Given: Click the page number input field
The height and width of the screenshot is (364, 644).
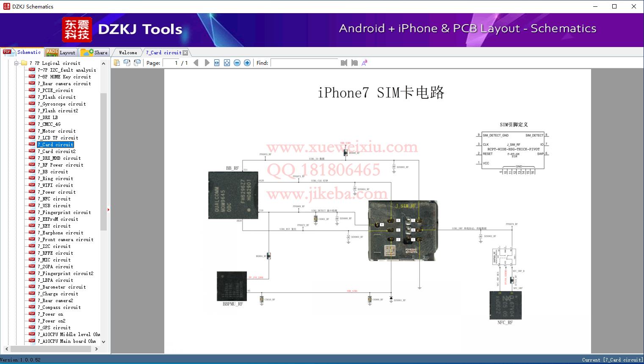Looking at the screenshot, I should click(171, 63).
